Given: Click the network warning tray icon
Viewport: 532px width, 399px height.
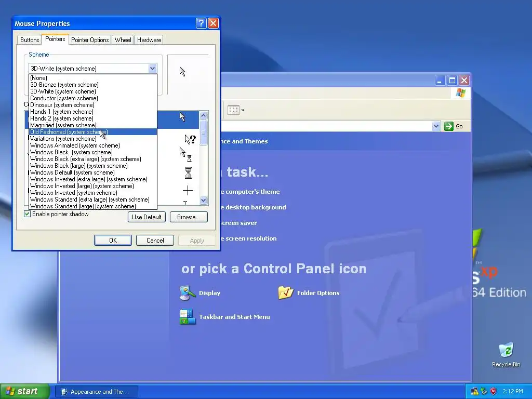Looking at the screenshot, I should [x=474, y=391].
